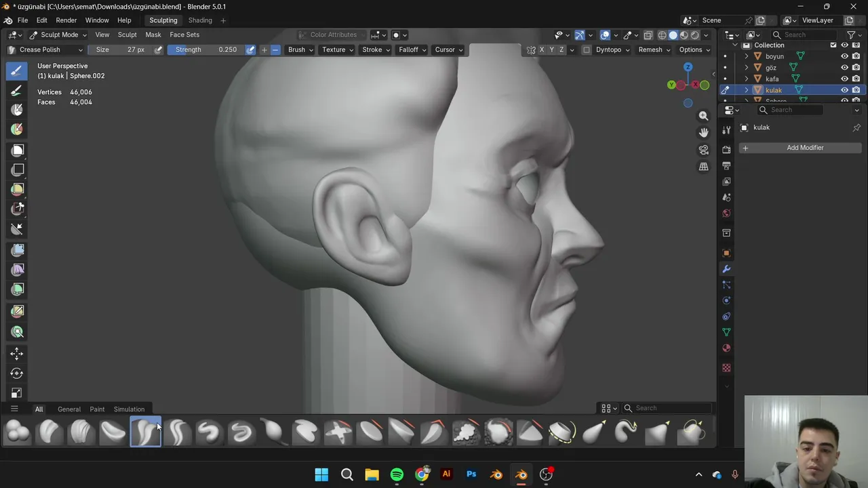Open the Face Sets menu

click(x=184, y=35)
